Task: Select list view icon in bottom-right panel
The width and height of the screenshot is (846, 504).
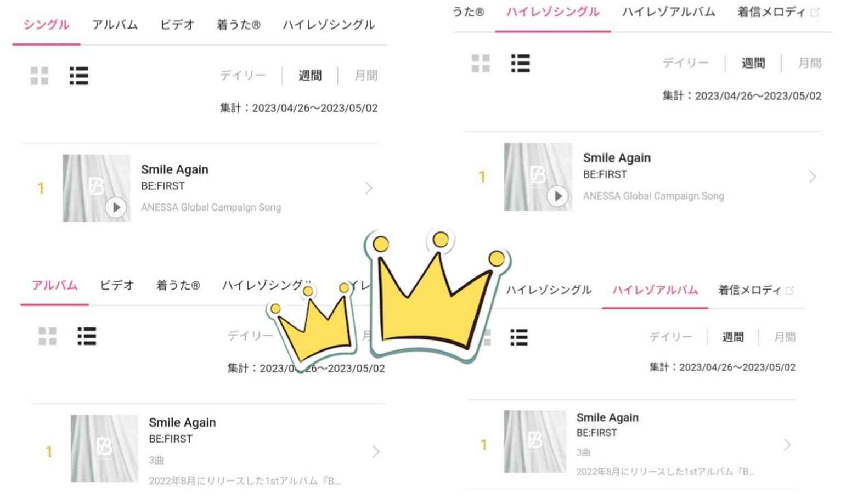Action: [x=518, y=337]
